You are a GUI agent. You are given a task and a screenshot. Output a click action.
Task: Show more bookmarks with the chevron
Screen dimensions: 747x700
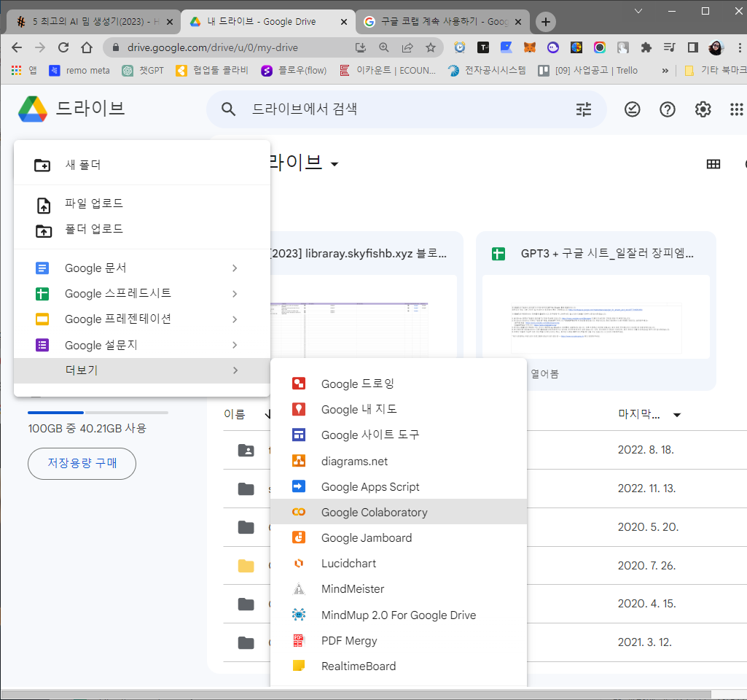tap(665, 71)
